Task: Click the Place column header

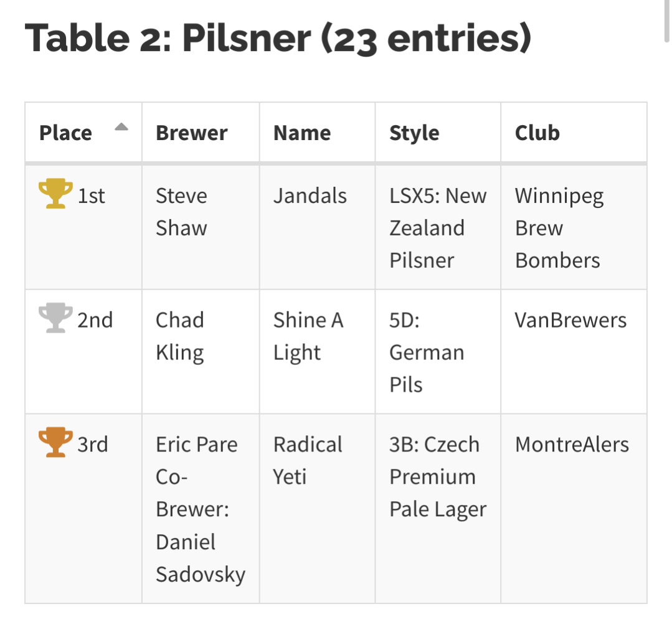Action: pyautogui.click(x=65, y=133)
